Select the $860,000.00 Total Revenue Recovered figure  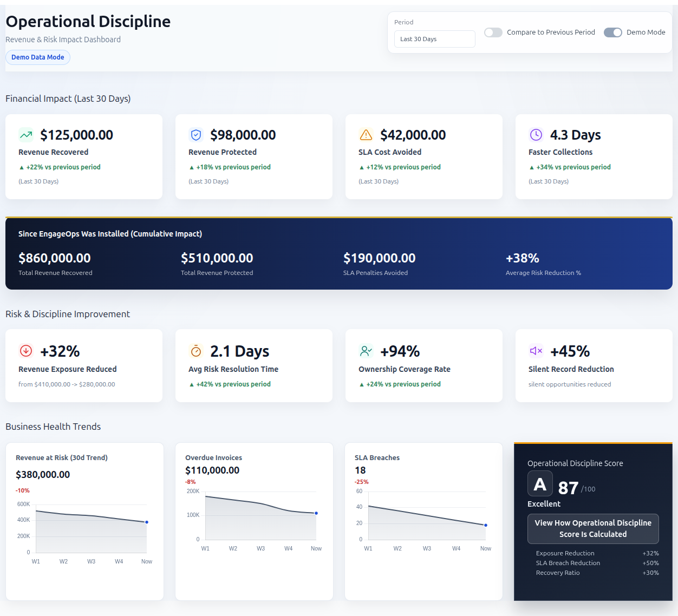55,258
